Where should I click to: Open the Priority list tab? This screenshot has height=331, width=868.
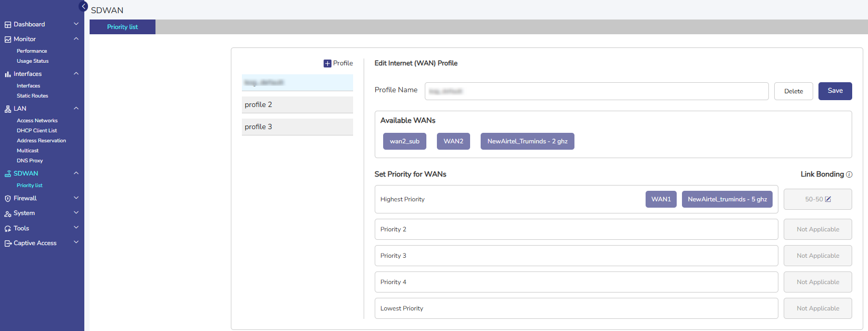click(122, 27)
